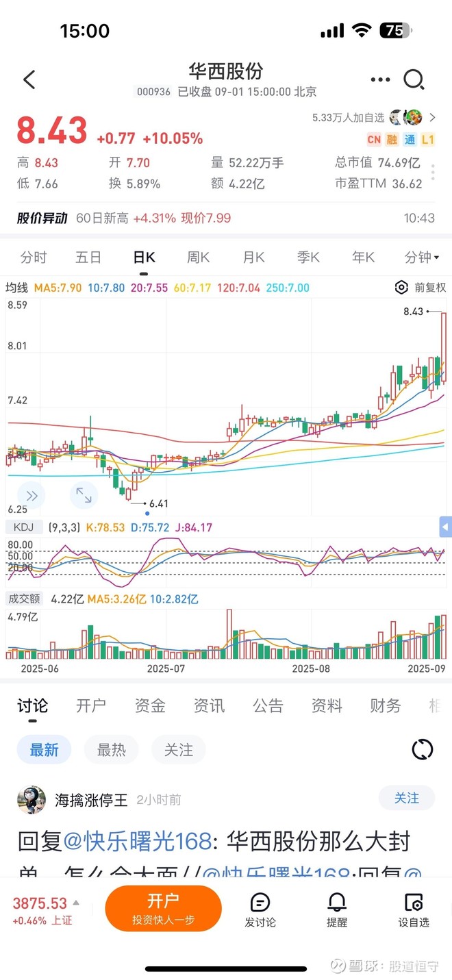This screenshot has height=980, width=452.
Task: Refresh comments with the circular refresh icon
Action: [423, 750]
